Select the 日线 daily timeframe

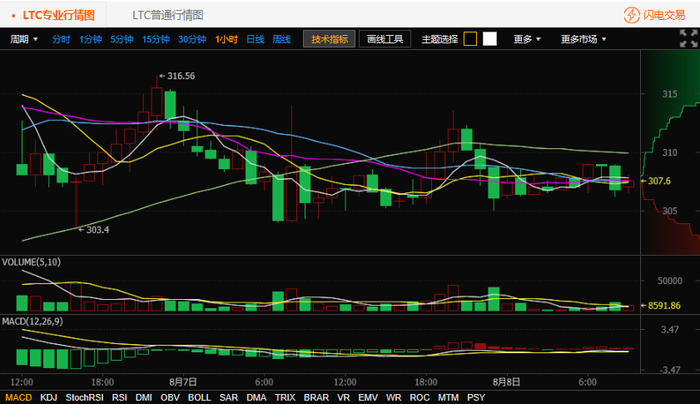tap(255, 39)
